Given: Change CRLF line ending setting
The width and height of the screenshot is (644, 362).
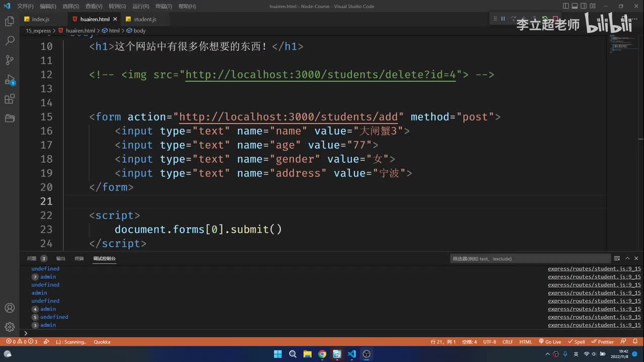Looking at the screenshot, I should 508,342.
